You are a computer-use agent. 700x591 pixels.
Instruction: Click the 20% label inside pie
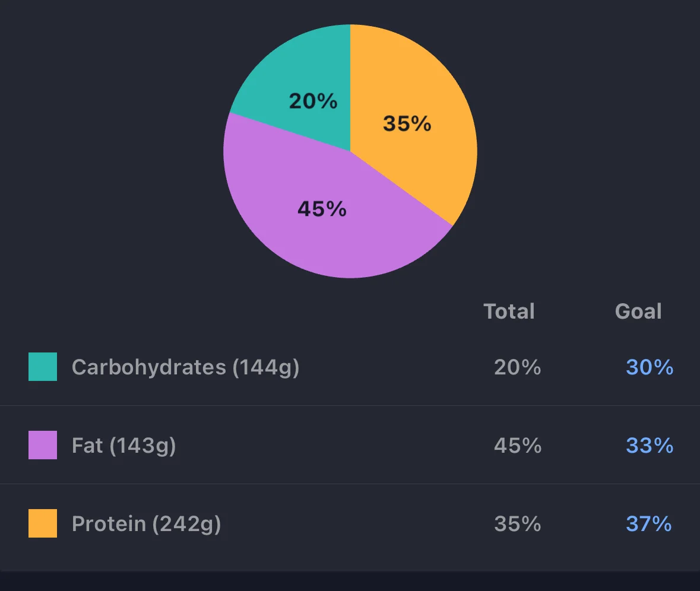click(x=313, y=101)
